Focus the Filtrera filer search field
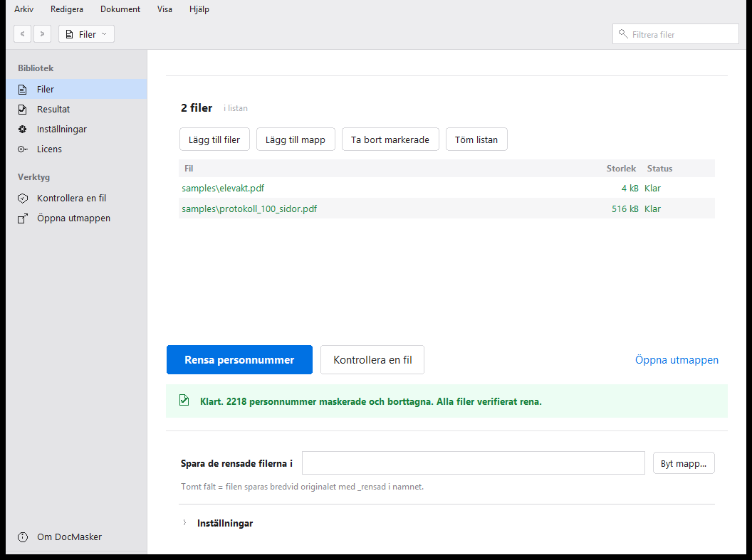Viewport: 752px width, 560px height. [x=675, y=34]
